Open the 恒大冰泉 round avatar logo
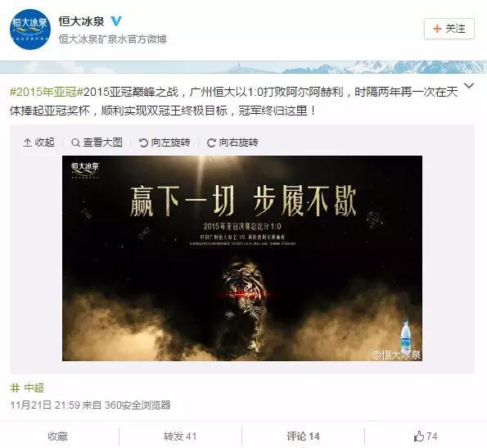The width and height of the screenshot is (487, 448). tap(29, 29)
